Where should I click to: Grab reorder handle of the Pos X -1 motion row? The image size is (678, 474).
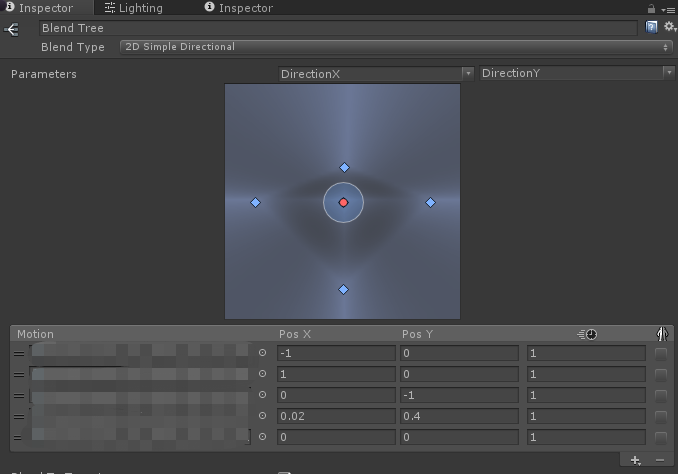pyautogui.click(x=19, y=354)
